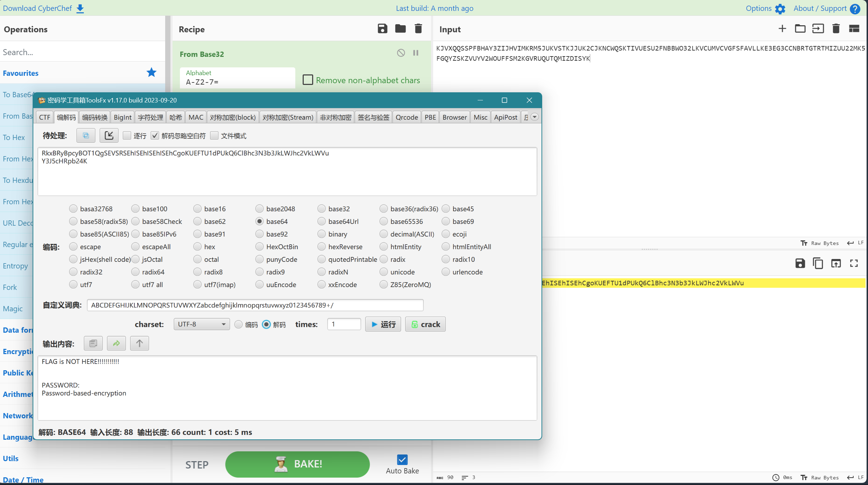Image resolution: width=868 pixels, height=485 pixels.
Task: Click the 运行 run button
Action: 383,324
